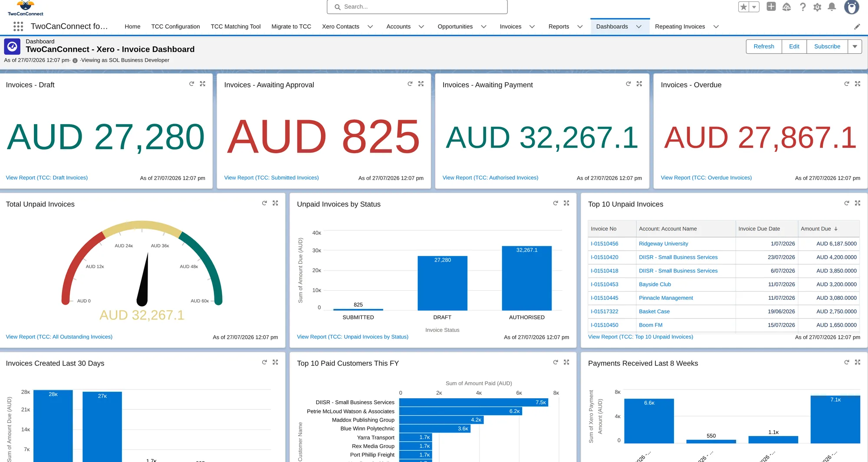Screen dimensions: 868x462
Task: Open the Repeating Invoices tab dropdown chevron
Action: [716, 26]
